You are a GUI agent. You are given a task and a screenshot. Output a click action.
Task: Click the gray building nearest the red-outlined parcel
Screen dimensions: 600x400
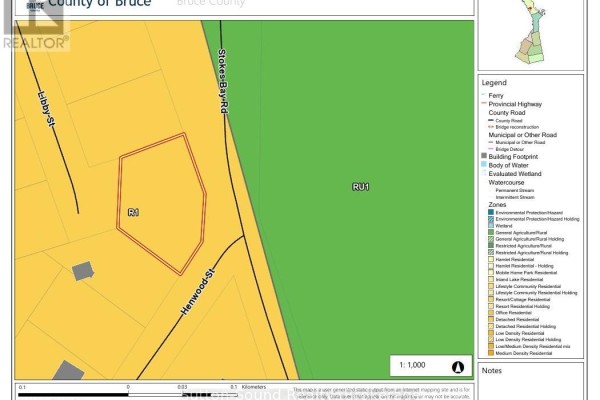click(83, 271)
